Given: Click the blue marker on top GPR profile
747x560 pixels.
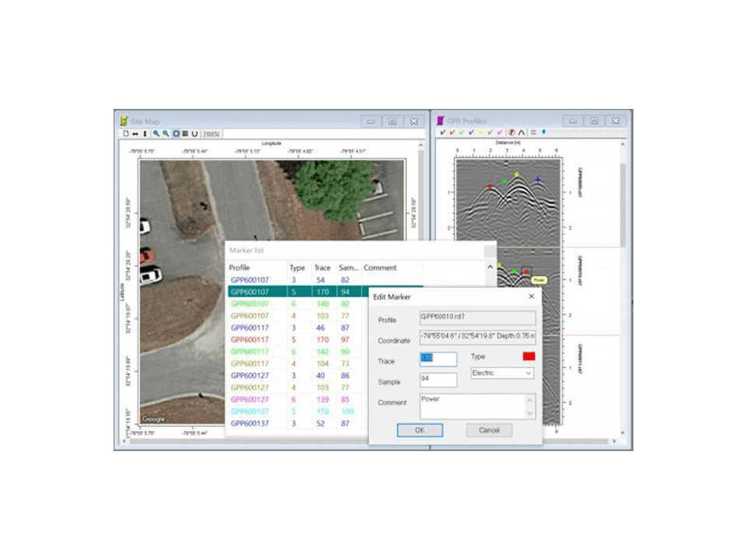Looking at the screenshot, I should point(538,180).
